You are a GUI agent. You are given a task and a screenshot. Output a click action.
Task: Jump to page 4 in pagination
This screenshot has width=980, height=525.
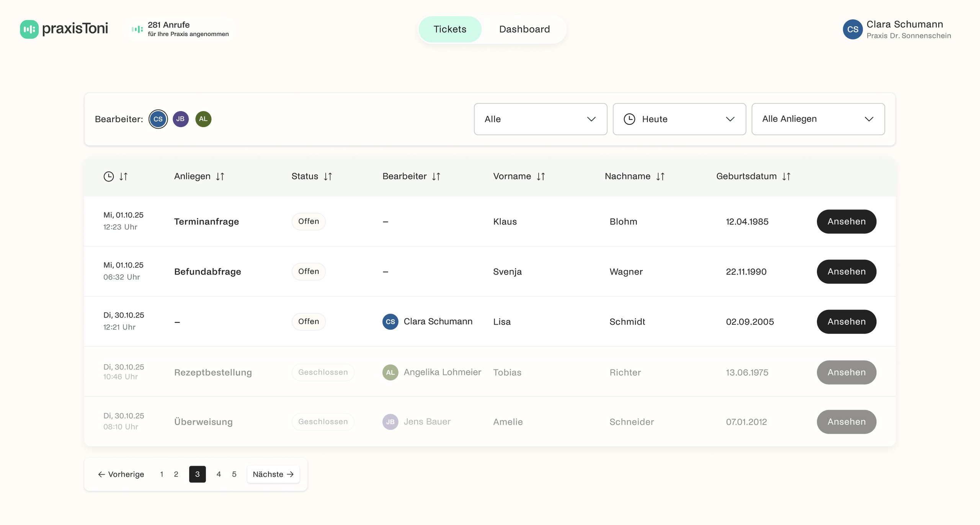(x=219, y=474)
